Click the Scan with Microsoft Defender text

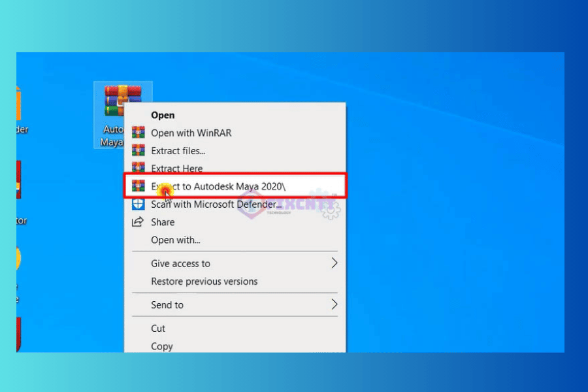(216, 204)
